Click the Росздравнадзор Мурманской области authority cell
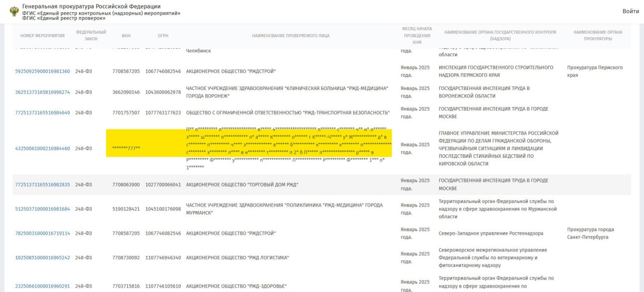644x292 pixels. 498,209
